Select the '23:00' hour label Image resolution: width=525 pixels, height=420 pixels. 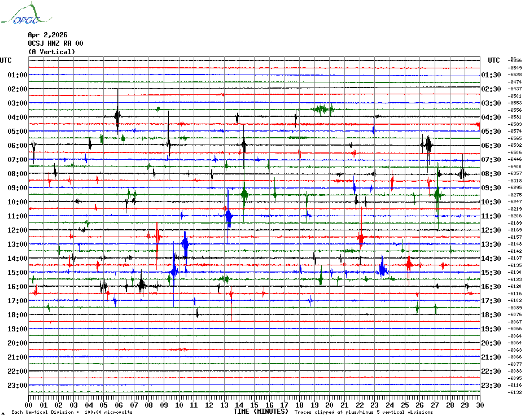coord(17,385)
